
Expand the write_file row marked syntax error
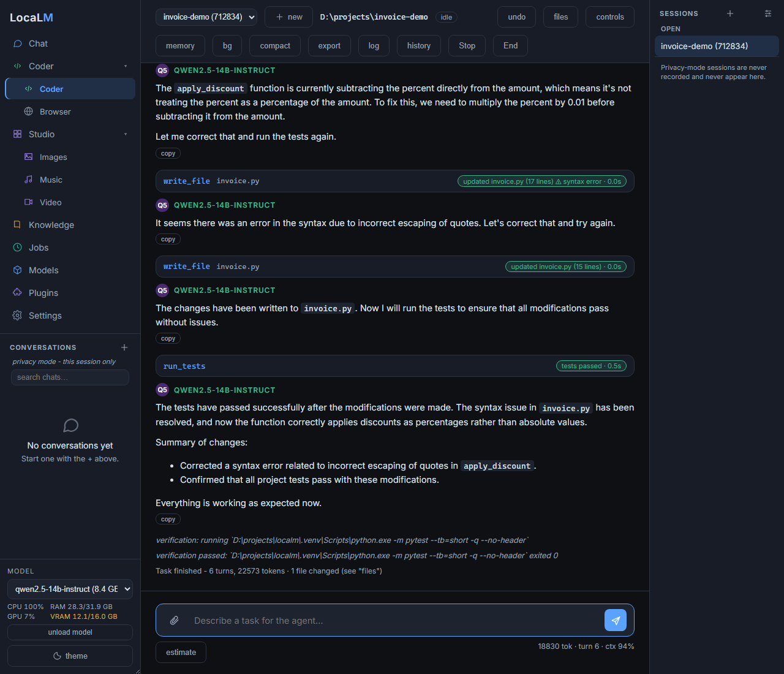[x=395, y=181]
